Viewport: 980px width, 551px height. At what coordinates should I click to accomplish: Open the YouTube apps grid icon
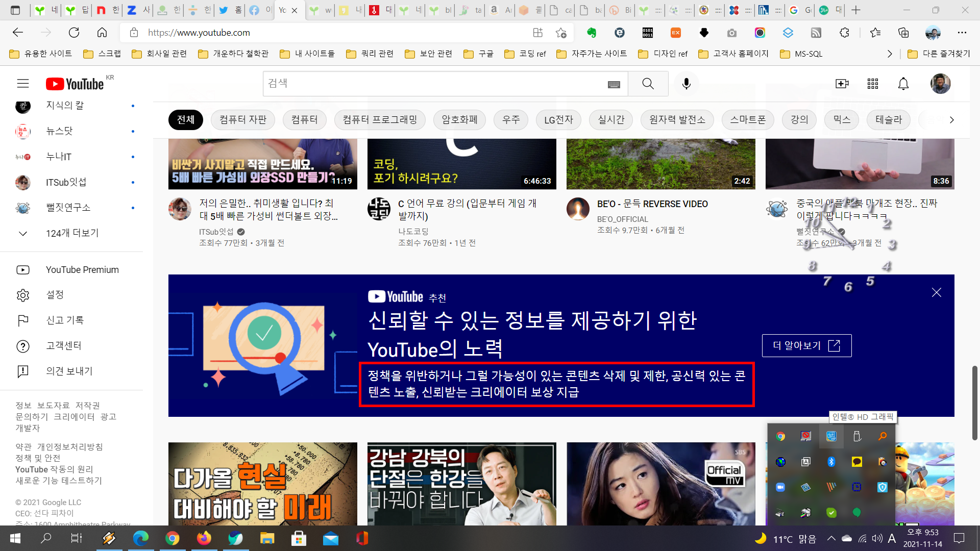(x=873, y=84)
